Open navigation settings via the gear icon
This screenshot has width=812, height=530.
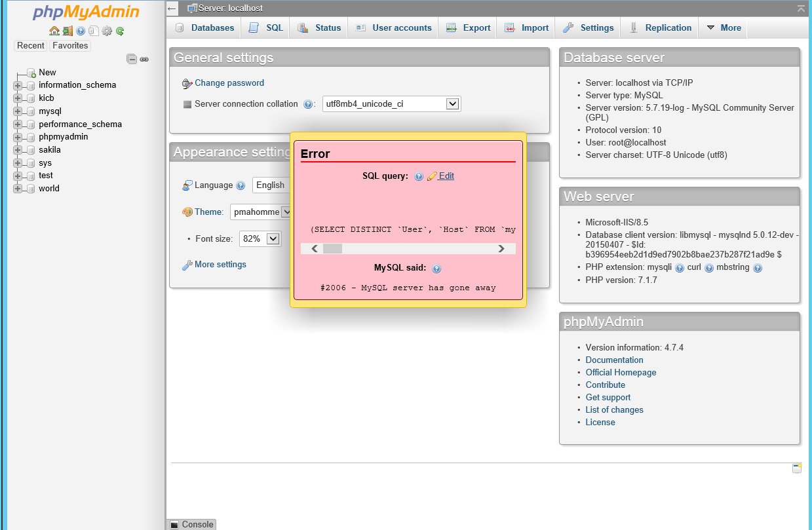tap(106, 31)
